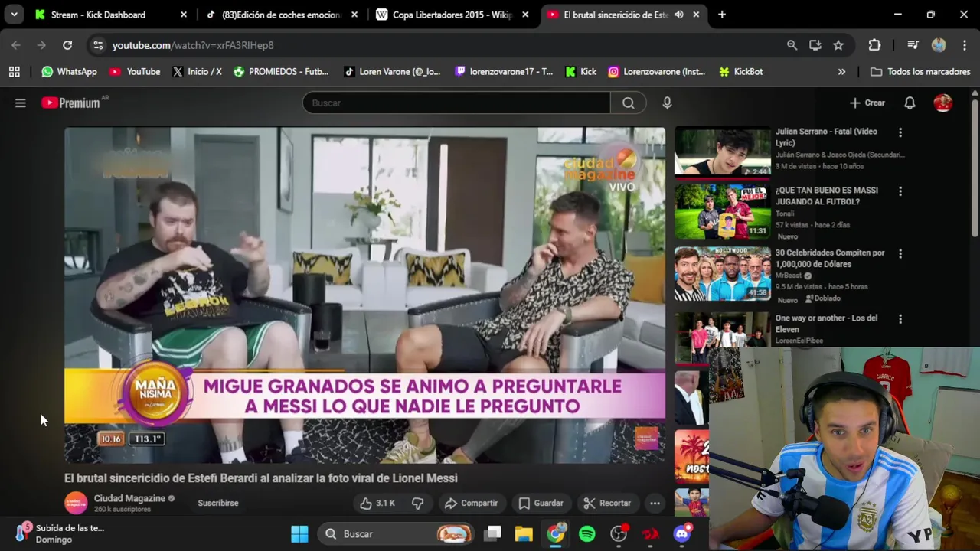980x551 pixels.
Task: Open the PROMIEDOS bookmark
Action: (x=281, y=71)
